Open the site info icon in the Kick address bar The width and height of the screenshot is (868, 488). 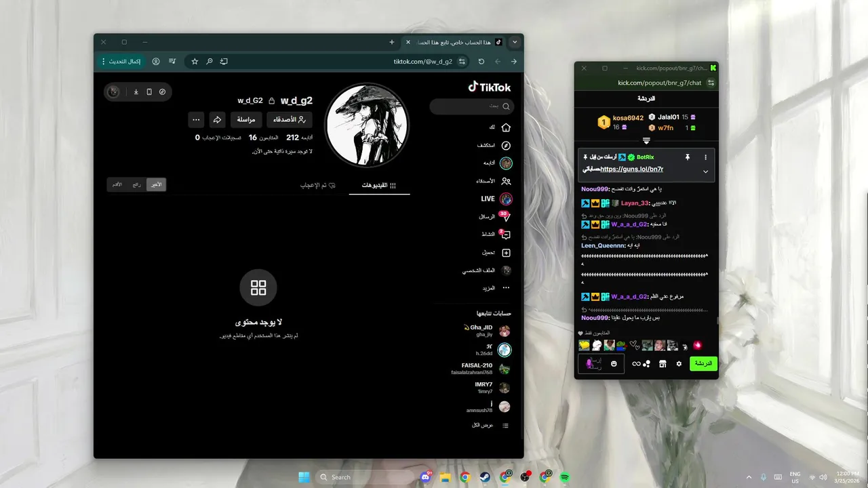[x=711, y=83]
